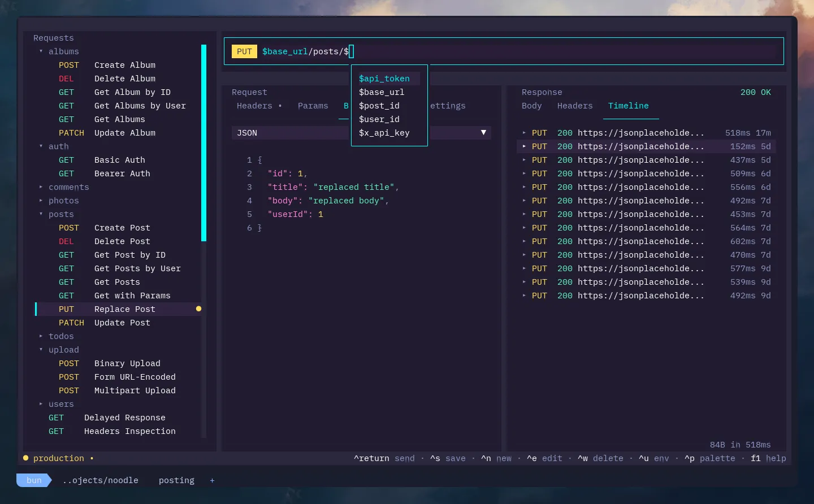Expand the todos folder
Viewport: 814px width, 504px height.
(41, 336)
